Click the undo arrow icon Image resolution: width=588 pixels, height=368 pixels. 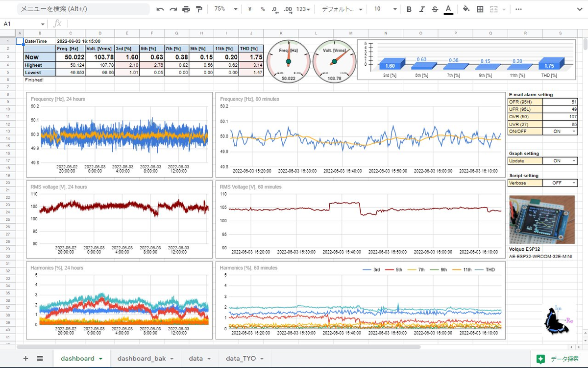(160, 9)
